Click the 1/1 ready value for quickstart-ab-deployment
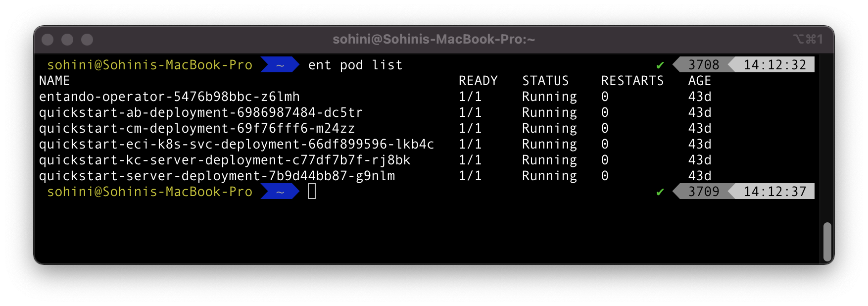 click(x=470, y=112)
